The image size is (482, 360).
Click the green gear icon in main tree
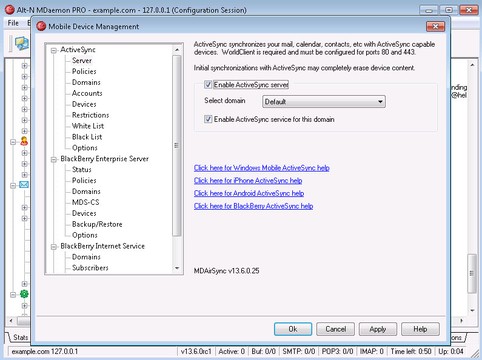pos(24,294)
